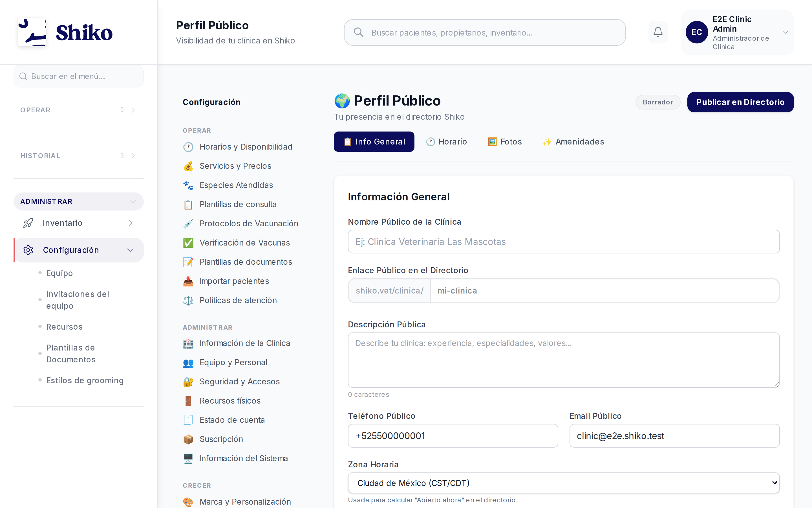This screenshot has width=812, height=508.
Task: Expand the OPERAR sidebar section
Action: tap(78, 110)
